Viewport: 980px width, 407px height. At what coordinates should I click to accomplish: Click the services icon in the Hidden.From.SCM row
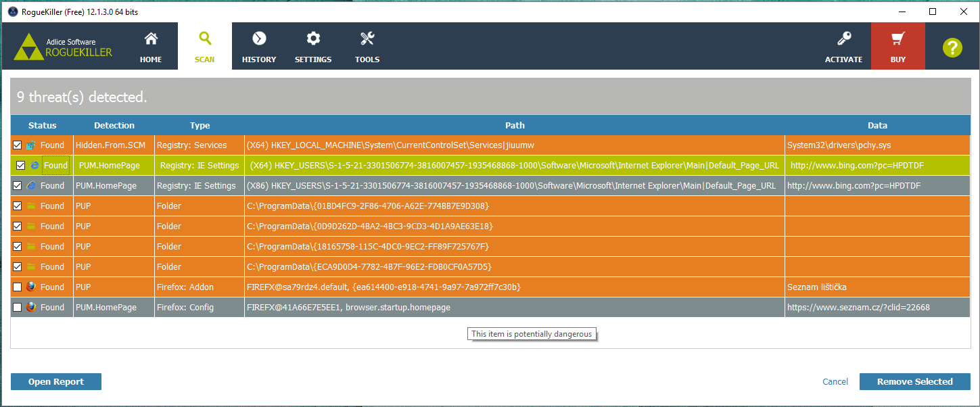30,145
